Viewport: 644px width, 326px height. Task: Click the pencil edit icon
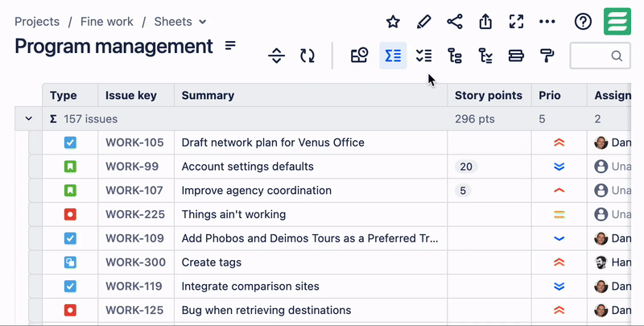pos(423,22)
